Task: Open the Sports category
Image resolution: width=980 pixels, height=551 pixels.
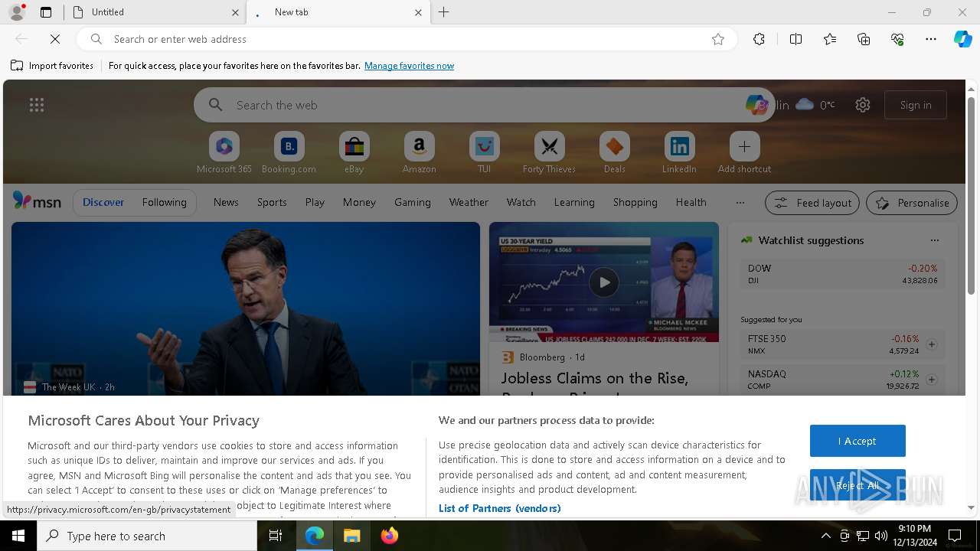Action: 272,202
